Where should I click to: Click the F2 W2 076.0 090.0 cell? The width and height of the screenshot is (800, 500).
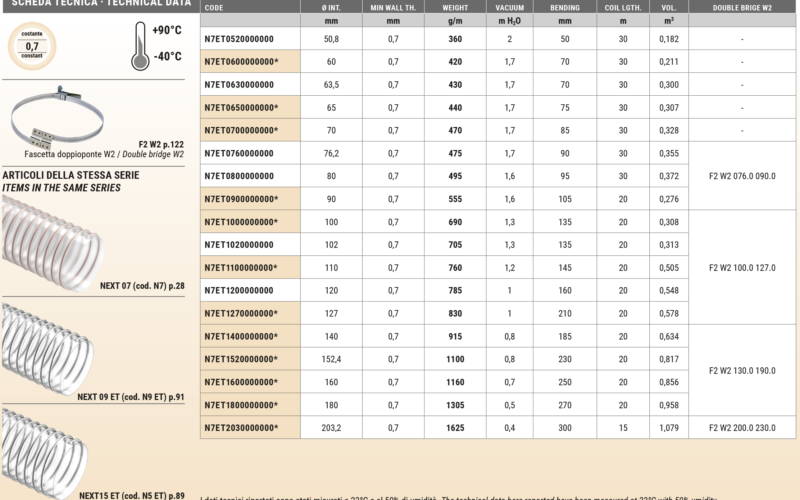[x=743, y=173]
